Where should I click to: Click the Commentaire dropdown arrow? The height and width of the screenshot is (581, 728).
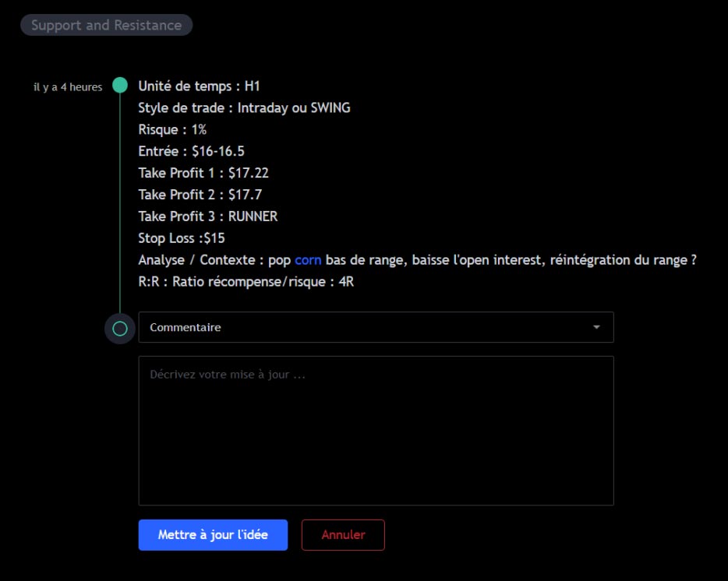596,327
